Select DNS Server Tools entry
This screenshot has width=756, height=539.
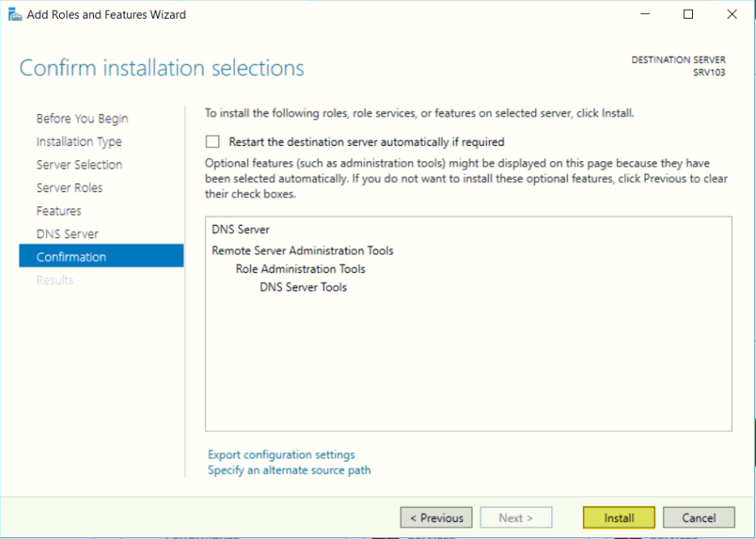pyautogui.click(x=304, y=287)
